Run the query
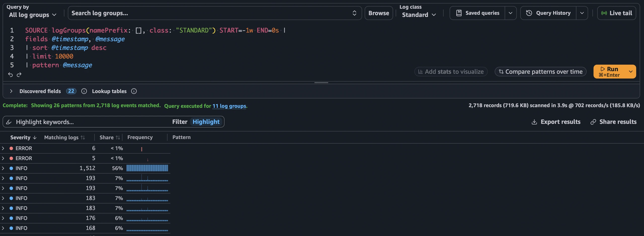 pyautogui.click(x=610, y=72)
